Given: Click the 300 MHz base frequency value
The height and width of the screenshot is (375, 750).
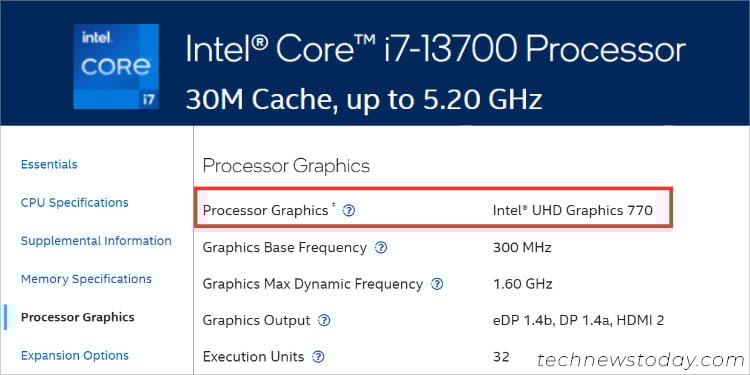Looking at the screenshot, I should (x=522, y=248).
